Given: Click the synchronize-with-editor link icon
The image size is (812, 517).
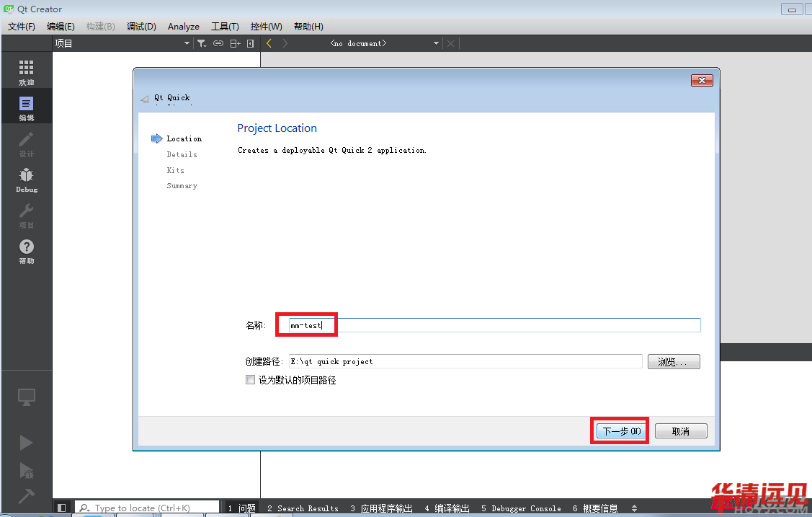Looking at the screenshot, I should pyautogui.click(x=218, y=44).
